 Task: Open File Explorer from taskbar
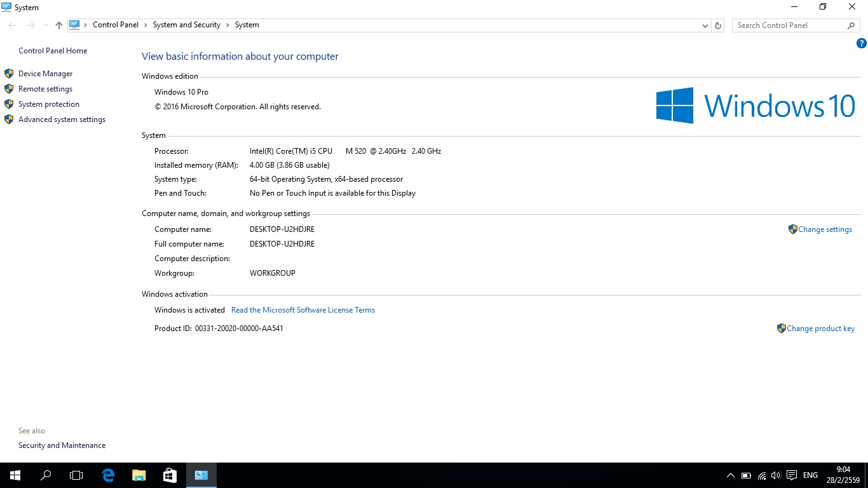(139, 475)
